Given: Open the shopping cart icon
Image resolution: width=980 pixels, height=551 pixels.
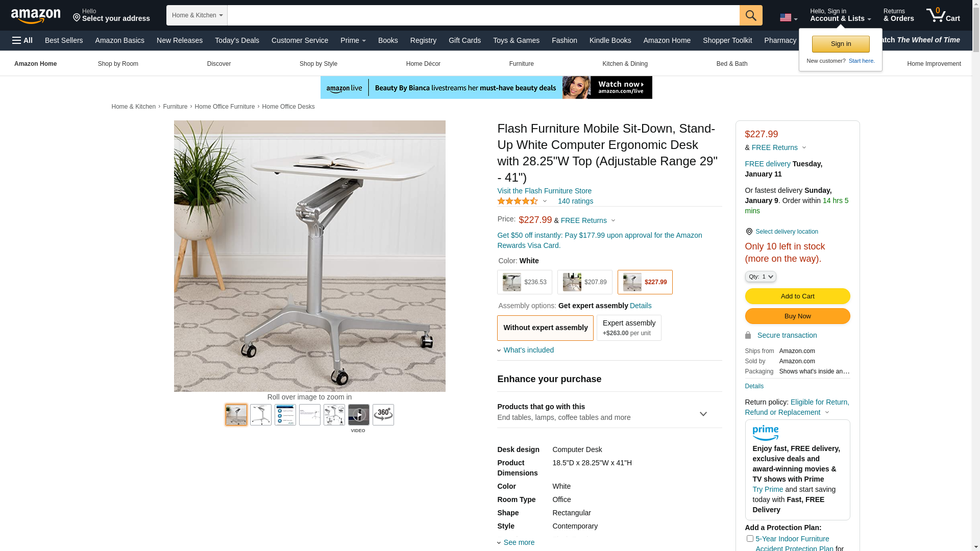Looking at the screenshot, I should 943,15.
